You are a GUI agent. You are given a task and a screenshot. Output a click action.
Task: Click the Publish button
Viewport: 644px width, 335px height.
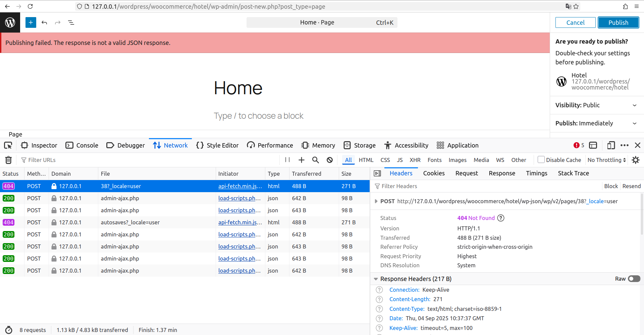(618, 22)
